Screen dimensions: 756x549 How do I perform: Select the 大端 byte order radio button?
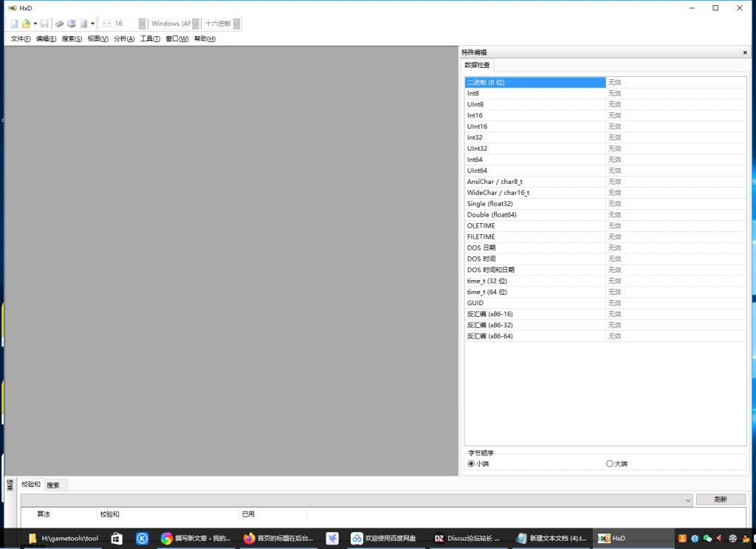coord(609,463)
